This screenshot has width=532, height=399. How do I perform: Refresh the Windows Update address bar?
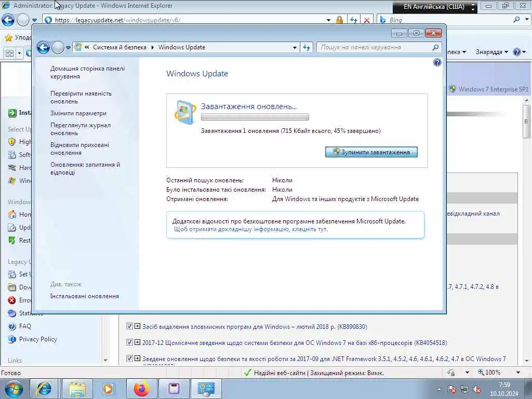tap(307, 47)
